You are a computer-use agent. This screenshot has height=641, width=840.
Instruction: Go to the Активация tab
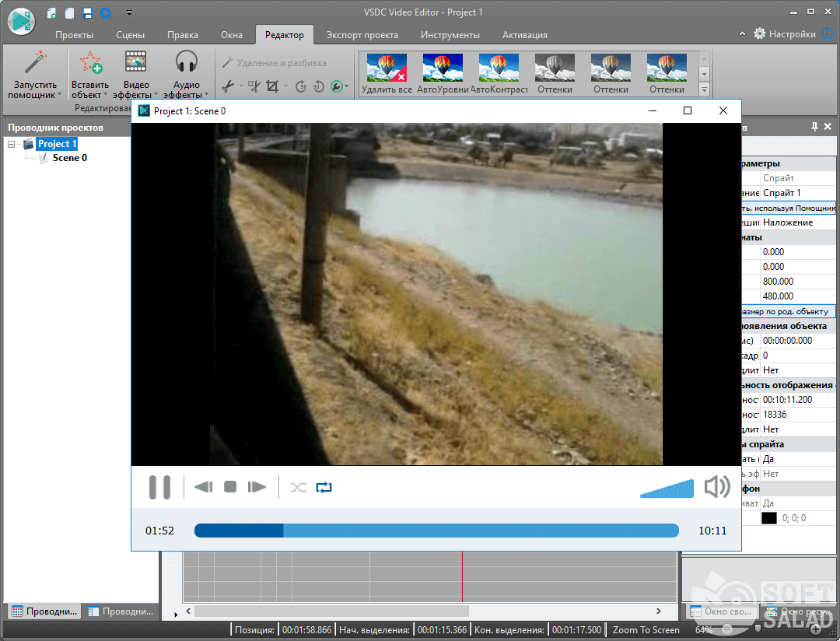click(525, 35)
